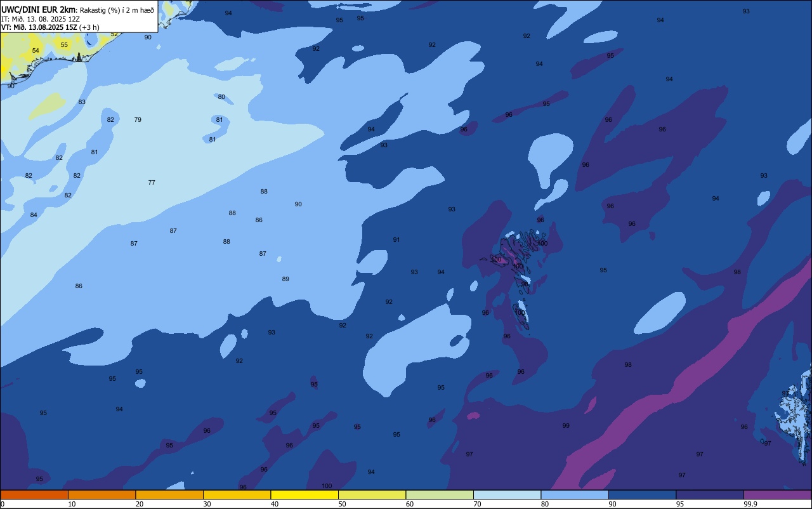Select the purple above-99.9 legend swatch
This screenshot has height=509, width=812.
pos(777,494)
